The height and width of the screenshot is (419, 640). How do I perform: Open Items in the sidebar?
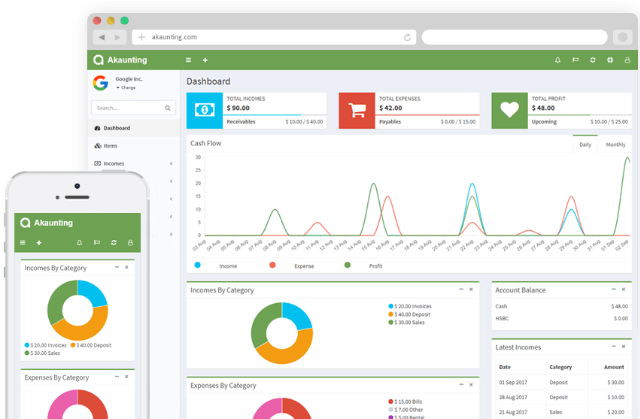(133, 146)
